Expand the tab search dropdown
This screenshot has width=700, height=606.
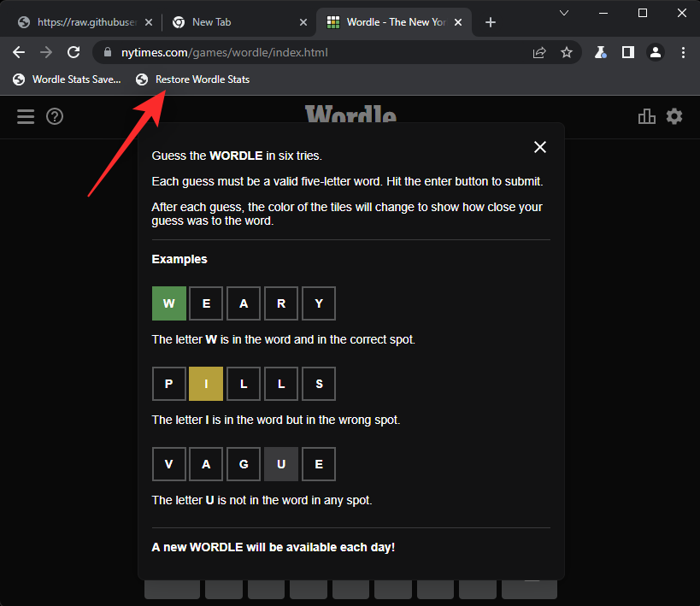click(x=564, y=13)
